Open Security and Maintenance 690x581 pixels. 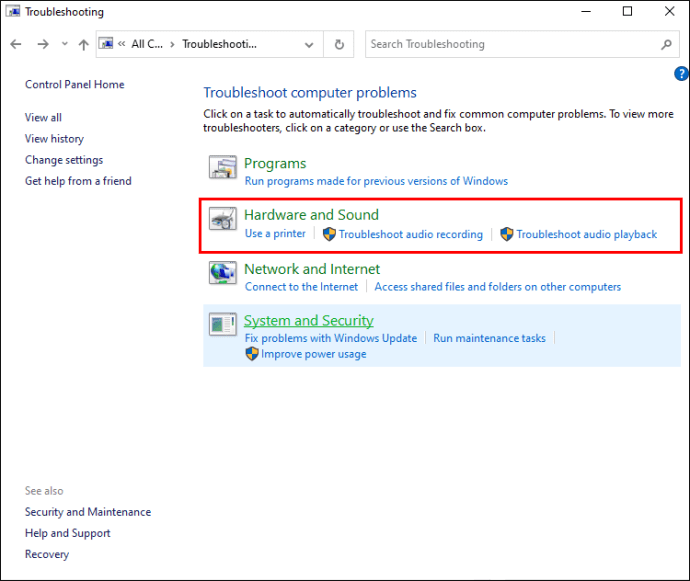pos(88,512)
